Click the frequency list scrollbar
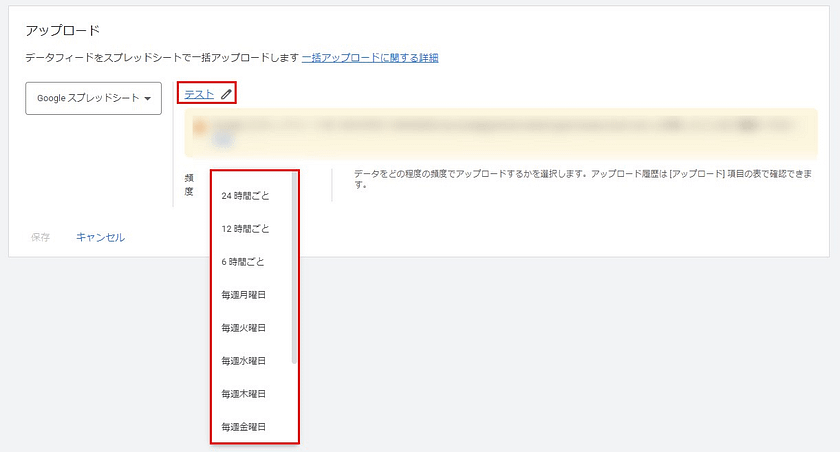 [294, 270]
